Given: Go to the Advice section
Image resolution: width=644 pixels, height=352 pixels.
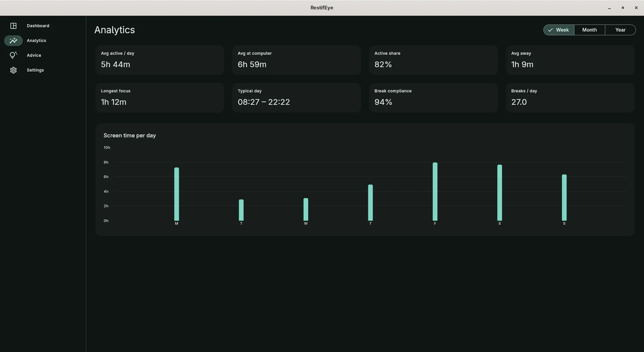Looking at the screenshot, I should [x=34, y=55].
